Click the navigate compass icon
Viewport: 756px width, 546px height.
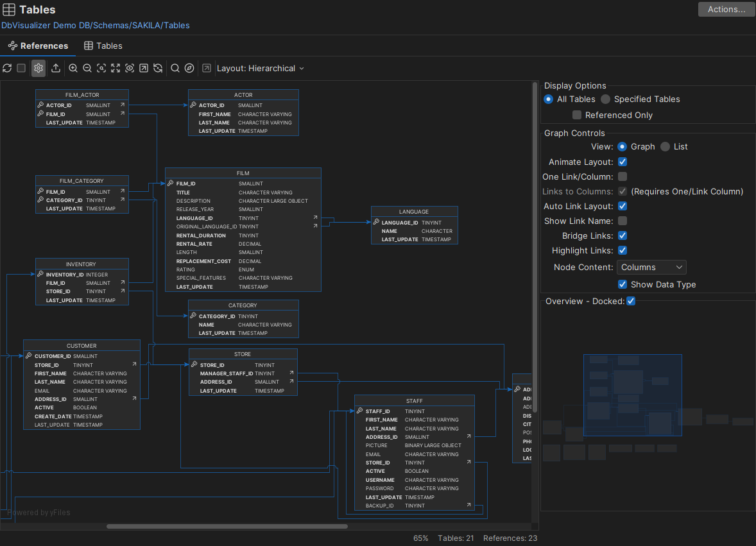[189, 68]
